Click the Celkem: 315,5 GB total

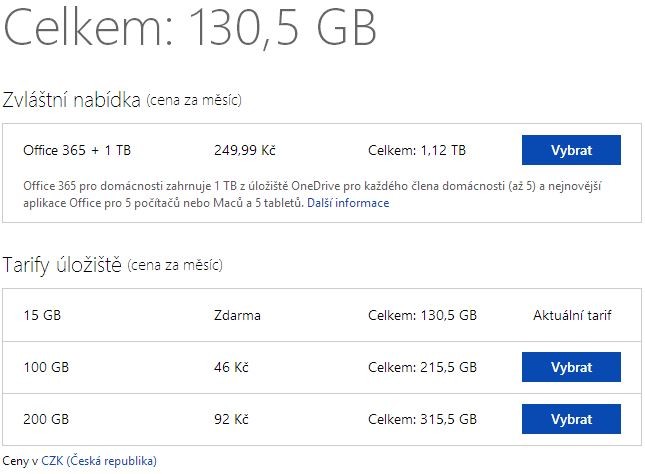422,419
